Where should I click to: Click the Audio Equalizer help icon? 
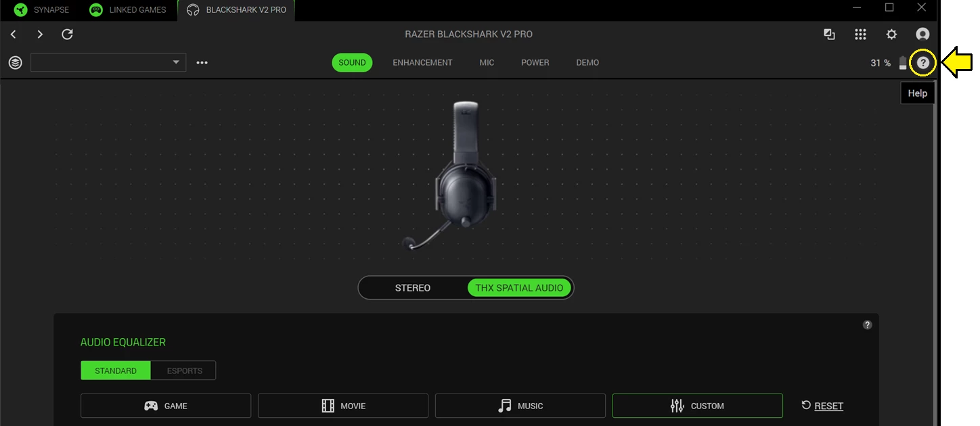coord(868,325)
